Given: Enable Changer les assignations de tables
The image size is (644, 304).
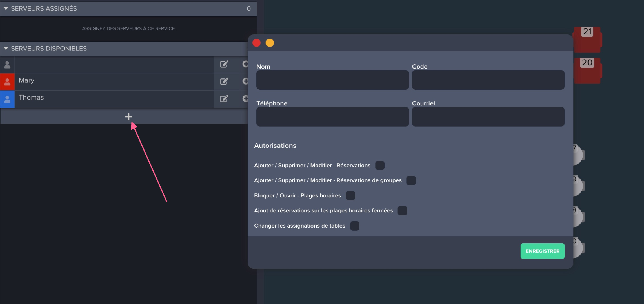Looking at the screenshot, I should pos(354,226).
